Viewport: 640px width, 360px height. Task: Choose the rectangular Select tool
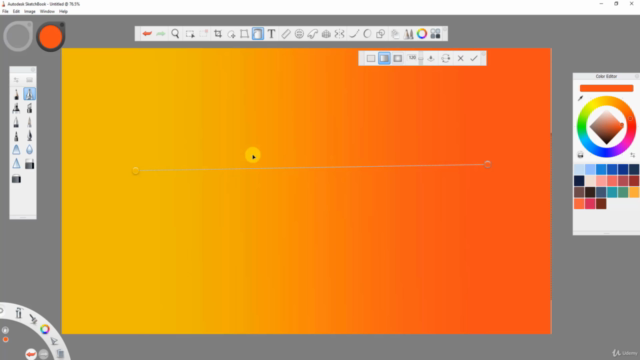190,34
